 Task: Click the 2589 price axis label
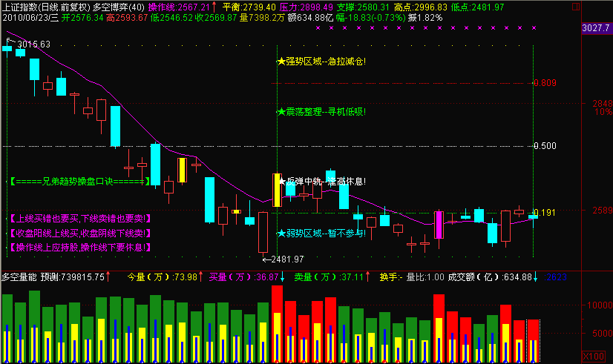(603, 211)
